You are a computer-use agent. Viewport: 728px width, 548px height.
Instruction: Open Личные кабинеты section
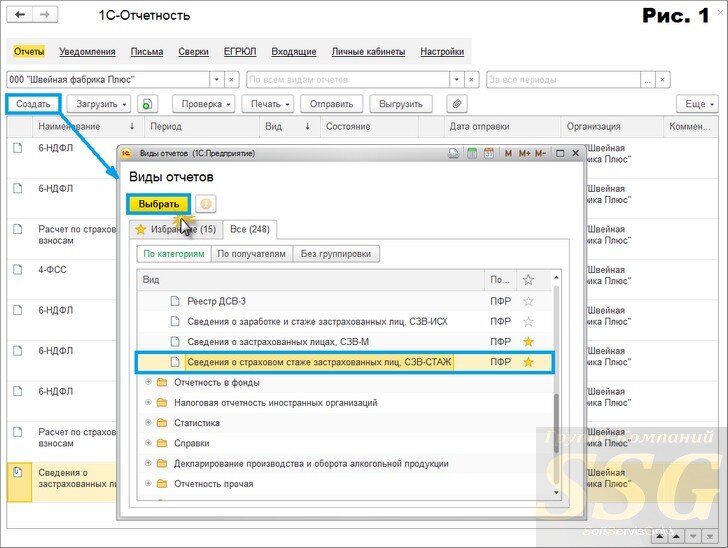(368, 52)
